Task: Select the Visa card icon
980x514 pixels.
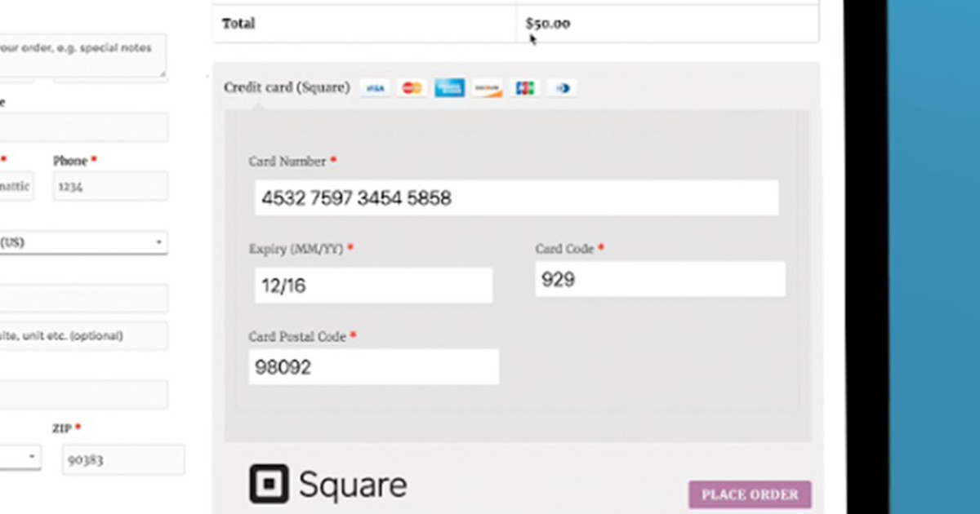Action: (375, 87)
